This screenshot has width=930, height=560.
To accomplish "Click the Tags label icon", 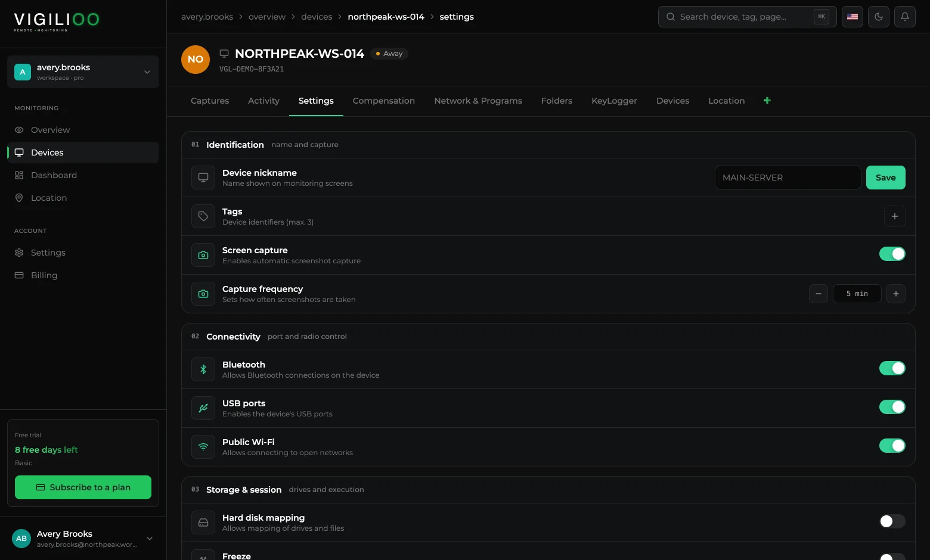I will point(203,216).
